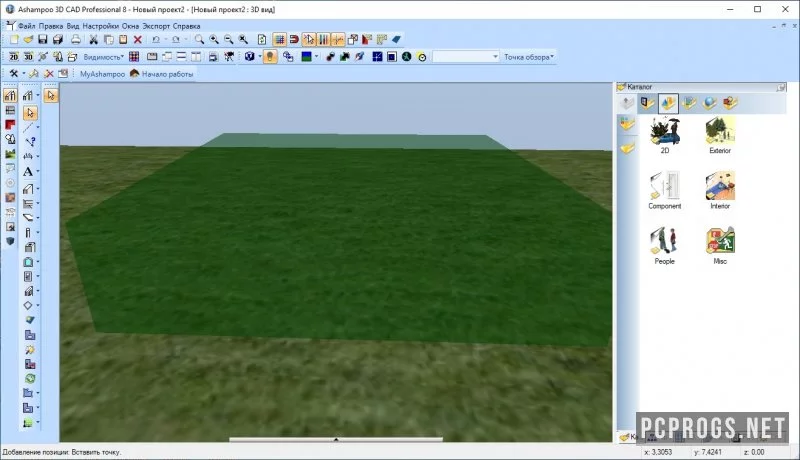
Task: Toggle the highlighted cursor snap mode button
Action: 309,39
